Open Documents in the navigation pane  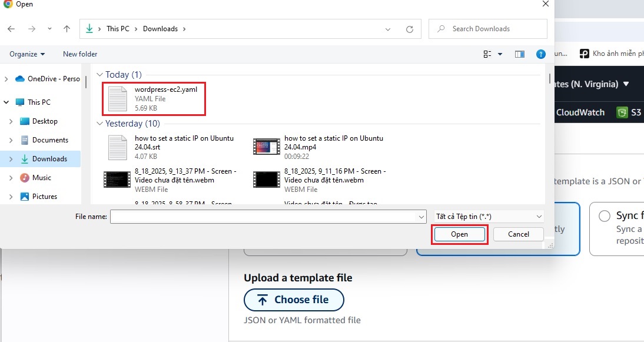click(x=50, y=140)
